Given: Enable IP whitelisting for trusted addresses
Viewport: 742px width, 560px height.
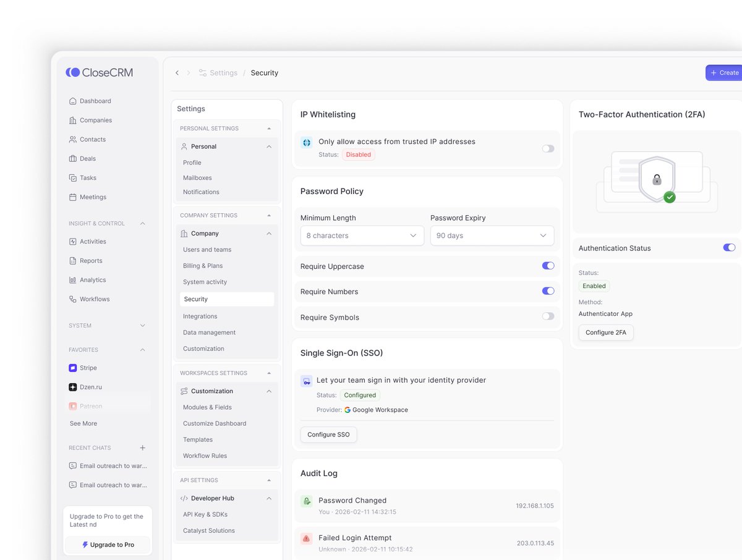Looking at the screenshot, I should 548,148.
